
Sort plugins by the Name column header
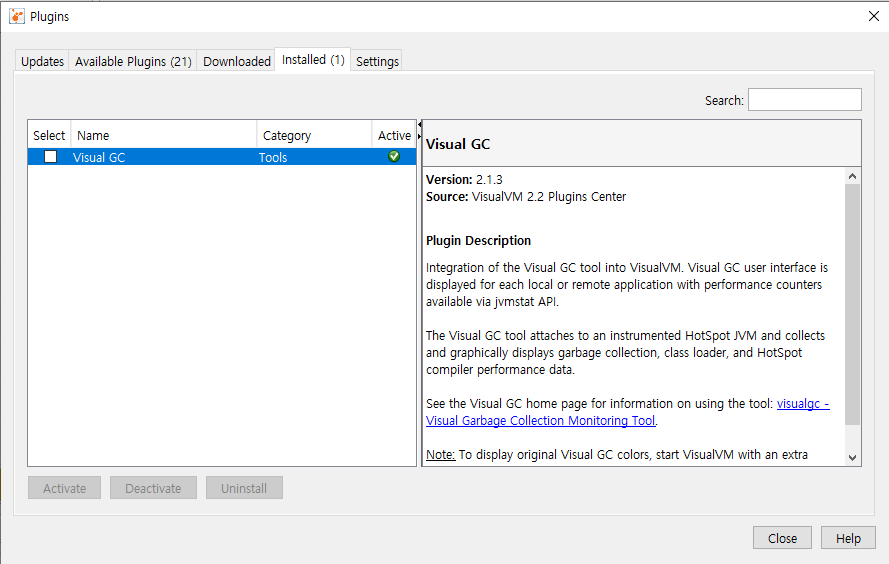click(x=164, y=135)
